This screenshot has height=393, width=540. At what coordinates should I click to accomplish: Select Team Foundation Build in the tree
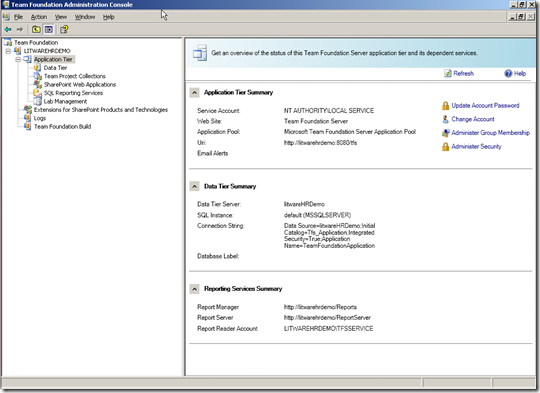click(x=62, y=126)
